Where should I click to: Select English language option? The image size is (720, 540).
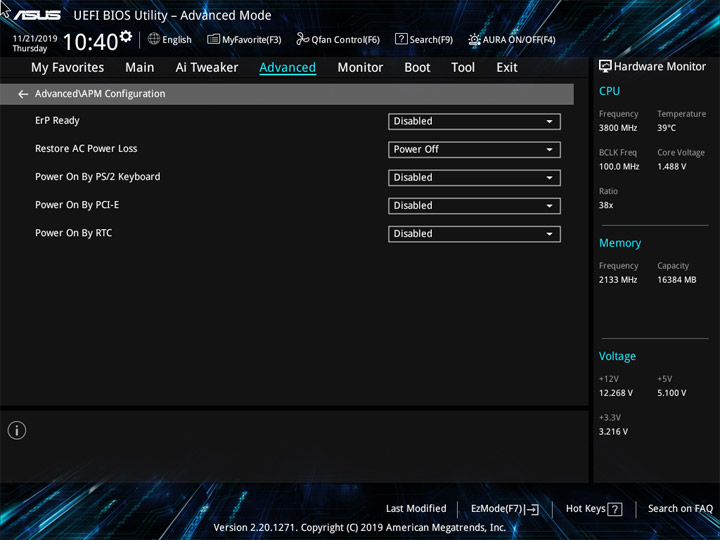pyautogui.click(x=177, y=39)
